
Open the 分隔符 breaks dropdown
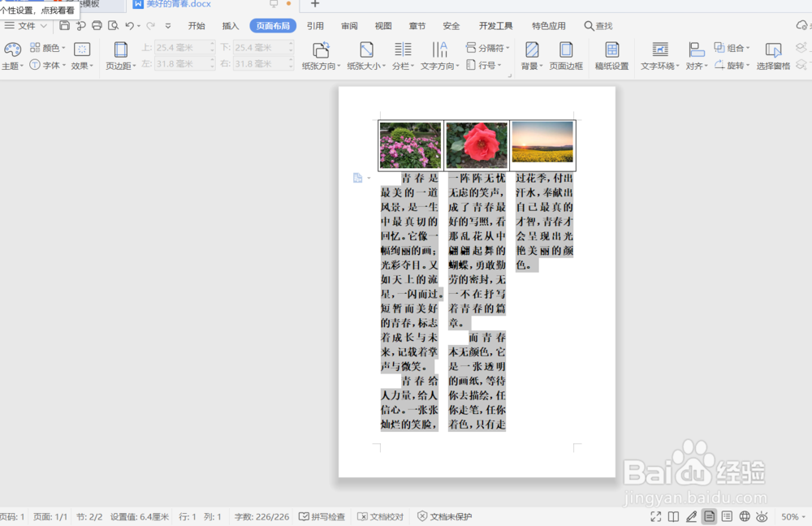click(x=487, y=48)
